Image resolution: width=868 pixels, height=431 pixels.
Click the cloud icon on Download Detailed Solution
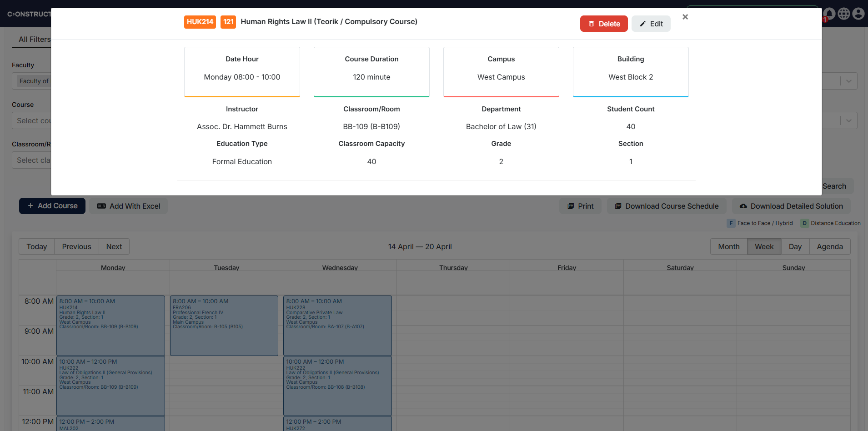tap(743, 206)
